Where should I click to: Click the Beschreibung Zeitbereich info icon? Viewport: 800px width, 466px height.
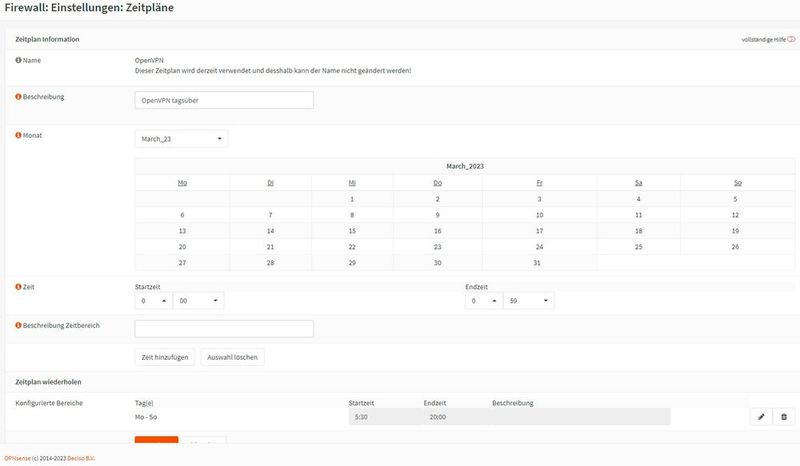(18, 325)
